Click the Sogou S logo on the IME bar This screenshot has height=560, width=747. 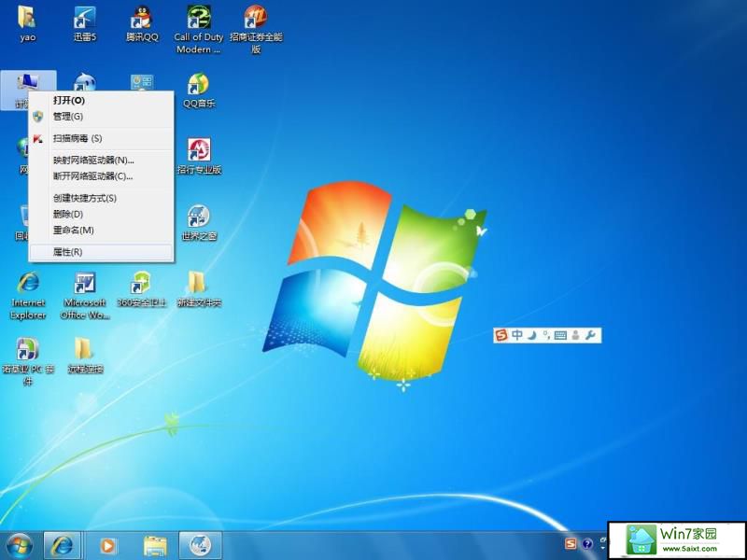(x=501, y=335)
